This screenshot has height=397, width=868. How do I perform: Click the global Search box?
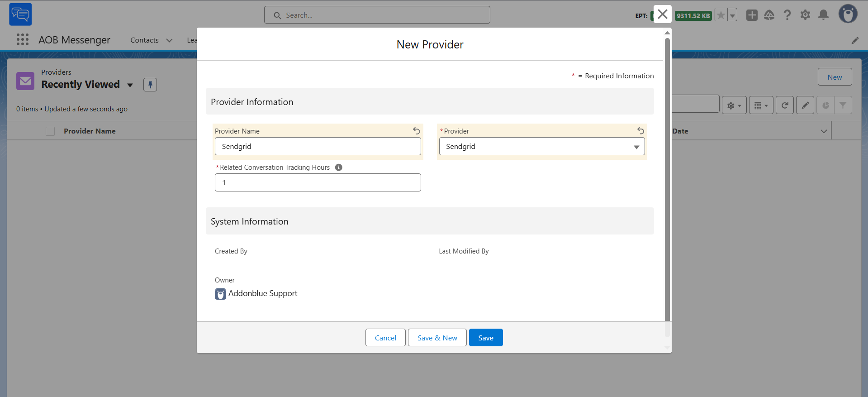click(377, 15)
